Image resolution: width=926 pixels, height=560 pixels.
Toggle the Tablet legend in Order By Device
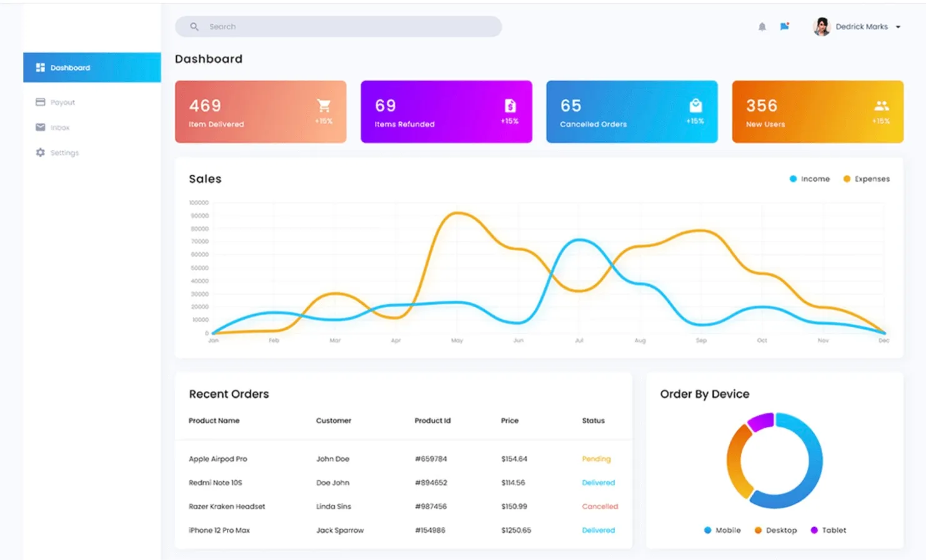tap(828, 530)
